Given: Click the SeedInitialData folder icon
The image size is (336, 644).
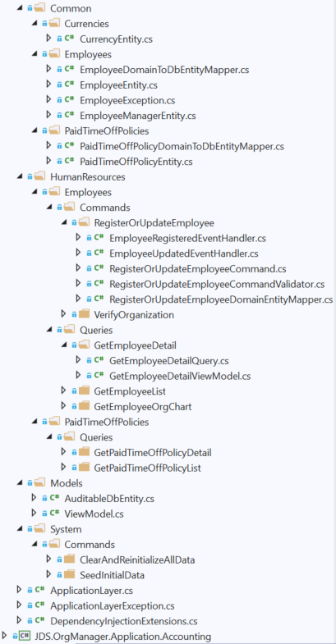Looking at the screenshot, I should click(x=69, y=575).
